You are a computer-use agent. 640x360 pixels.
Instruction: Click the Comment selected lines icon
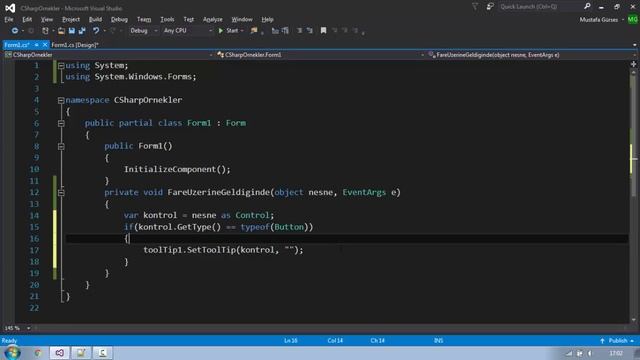(x=275, y=31)
